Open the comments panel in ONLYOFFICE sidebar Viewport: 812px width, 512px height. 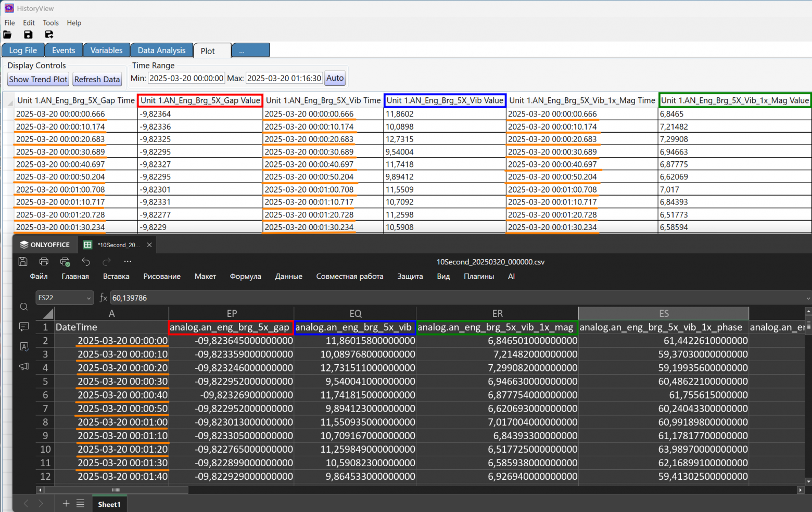(x=24, y=327)
